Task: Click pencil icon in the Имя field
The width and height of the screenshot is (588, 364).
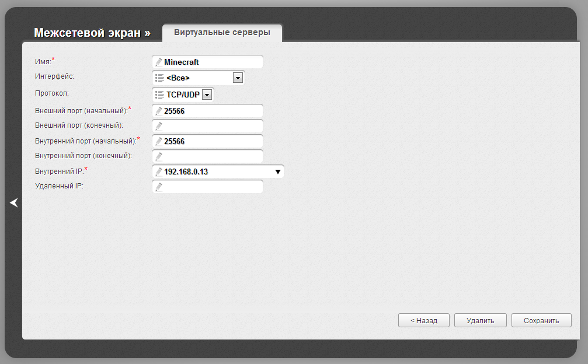Action: [159, 62]
